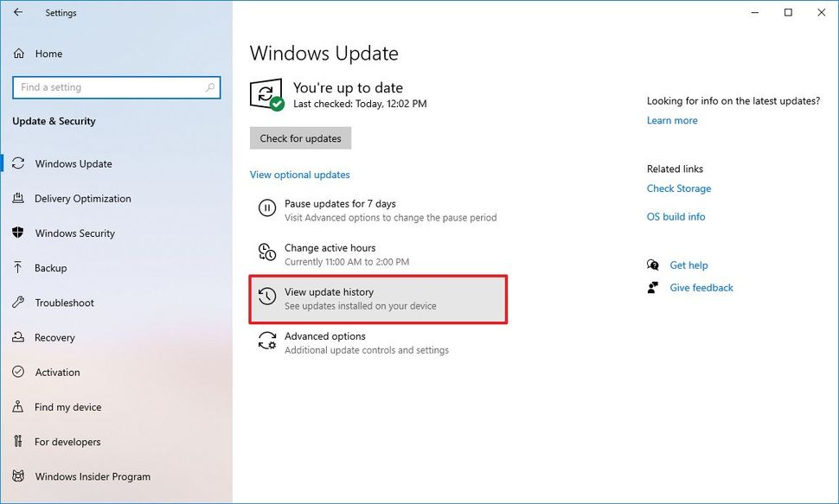Click the pause circle icon
This screenshot has width=839, height=504.
(x=267, y=207)
